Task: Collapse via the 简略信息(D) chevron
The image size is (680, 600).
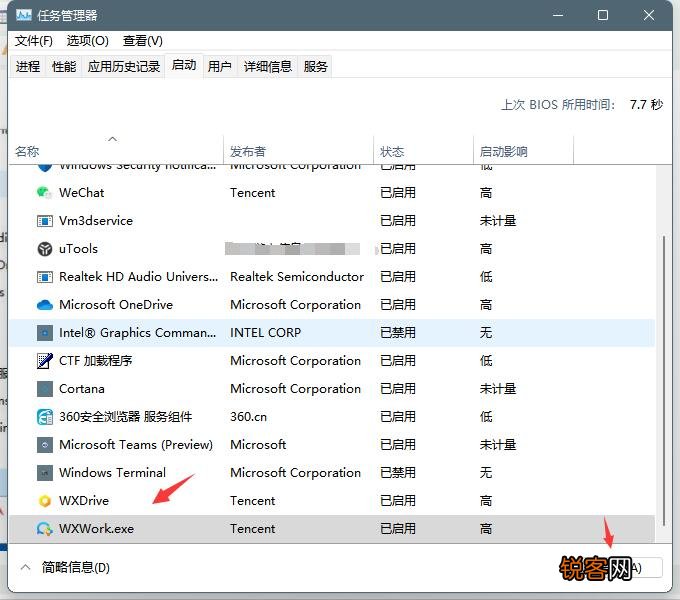Action: coord(26,567)
